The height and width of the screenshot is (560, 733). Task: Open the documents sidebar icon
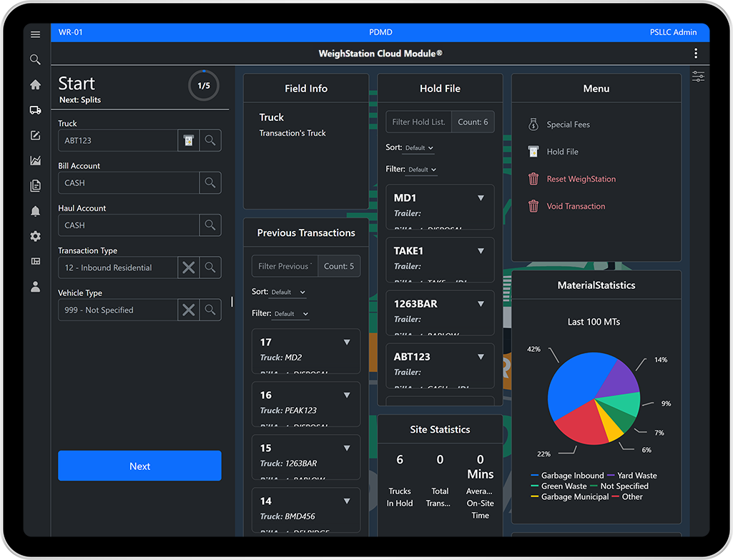(35, 185)
